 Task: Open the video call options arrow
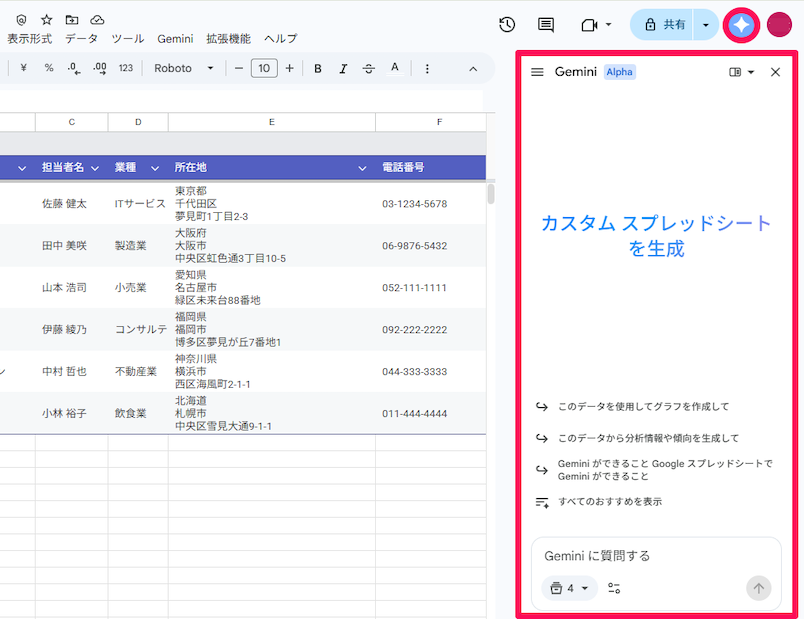[x=609, y=24]
